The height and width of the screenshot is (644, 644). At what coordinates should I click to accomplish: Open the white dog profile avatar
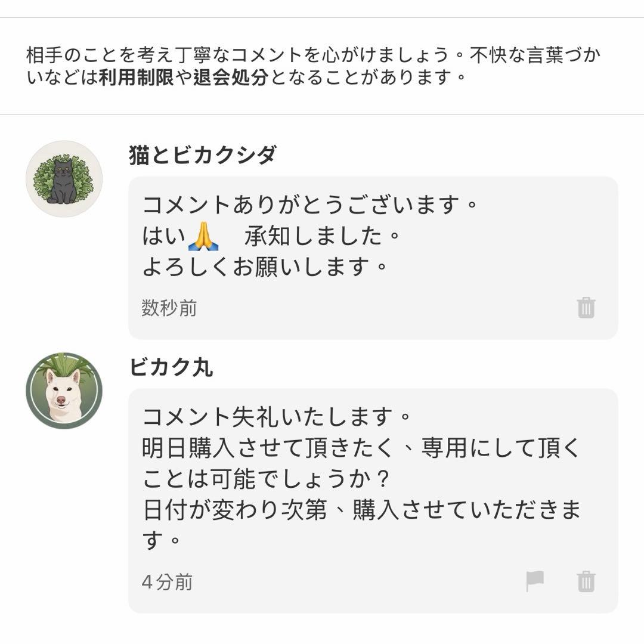pyautogui.click(x=64, y=391)
